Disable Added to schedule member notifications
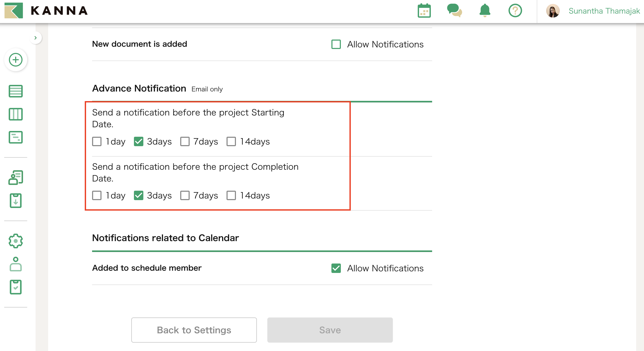644x351 pixels. (x=336, y=268)
